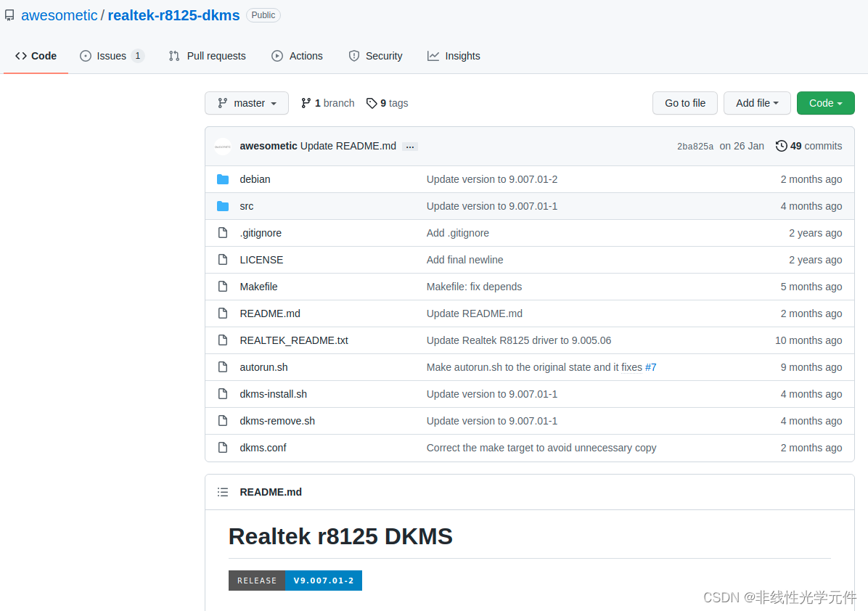Viewport: 868px width, 611px height.
Task: Click the repository book icon beside awesometic
Action: 9,15
